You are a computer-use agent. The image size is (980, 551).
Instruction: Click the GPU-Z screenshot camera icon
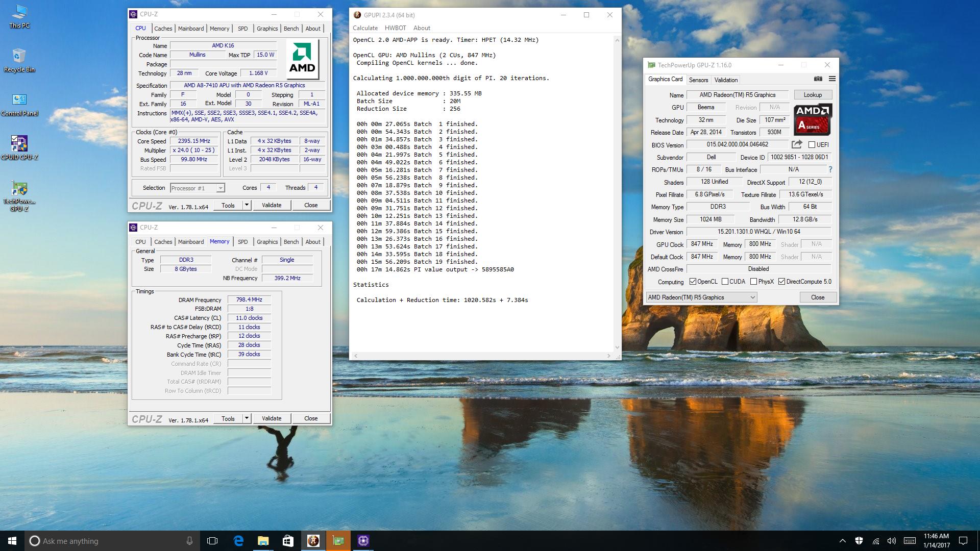tap(818, 79)
